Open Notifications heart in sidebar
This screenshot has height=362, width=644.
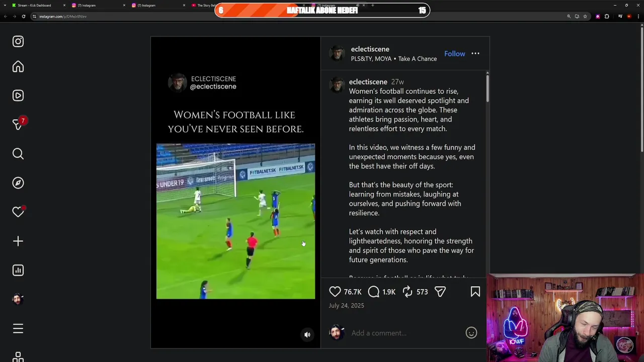coord(18,212)
